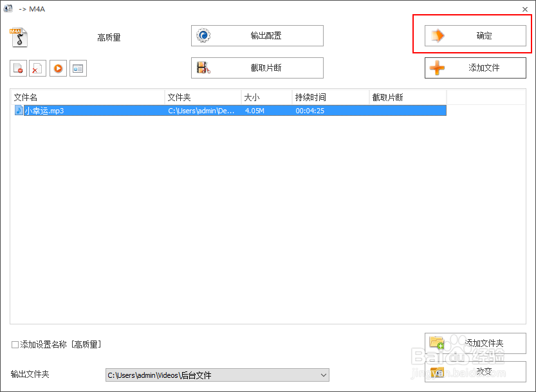Click the clear file list icon
Image resolution: width=536 pixels, height=392 pixels.
37,68
